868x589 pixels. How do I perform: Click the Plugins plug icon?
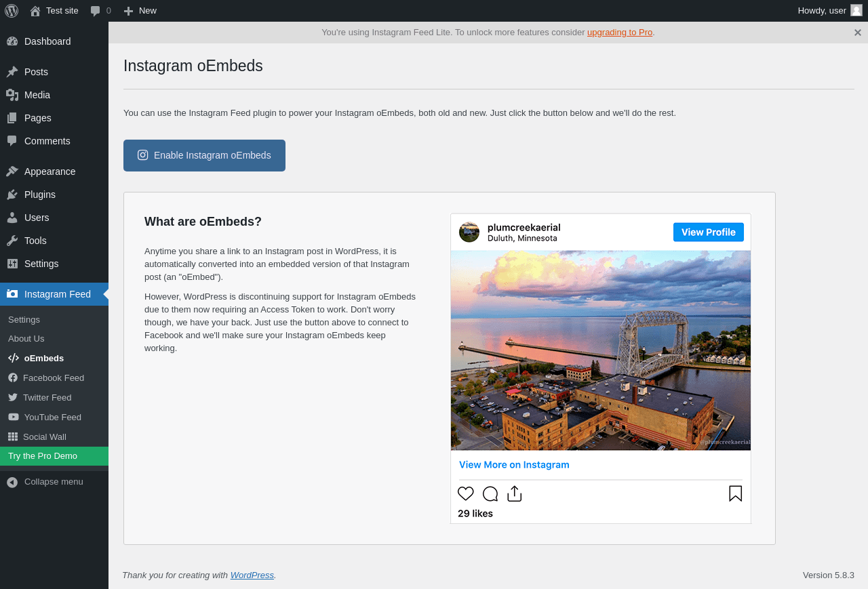coord(12,195)
